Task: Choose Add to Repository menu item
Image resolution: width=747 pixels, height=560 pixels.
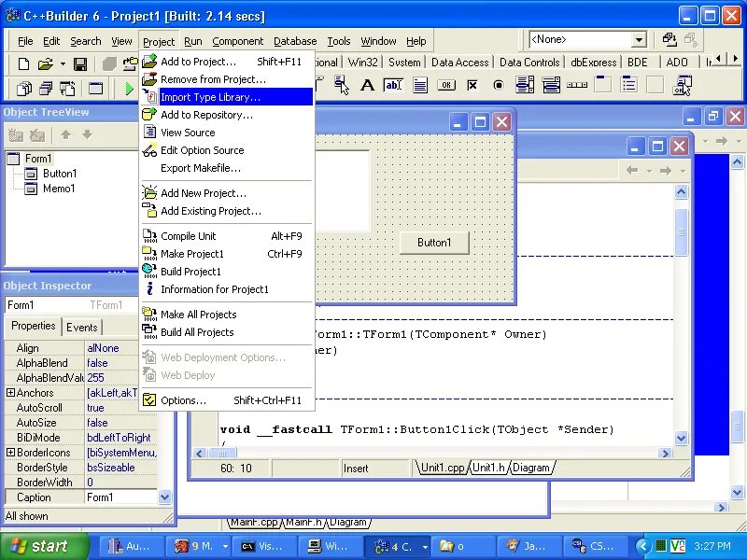Action: tap(227, 115)
